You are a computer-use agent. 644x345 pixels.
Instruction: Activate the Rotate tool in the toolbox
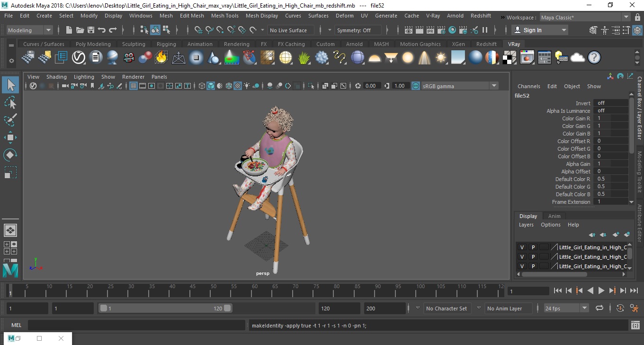(x=10, y=155)
